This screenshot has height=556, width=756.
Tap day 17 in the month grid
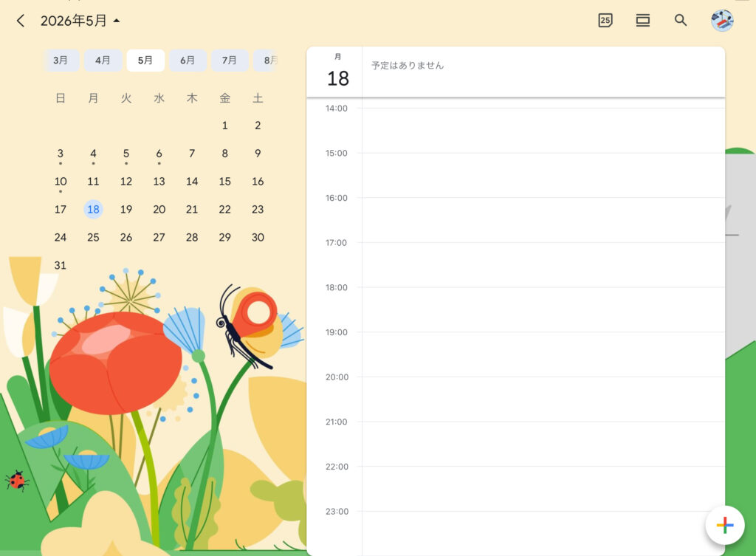point(61,209)
